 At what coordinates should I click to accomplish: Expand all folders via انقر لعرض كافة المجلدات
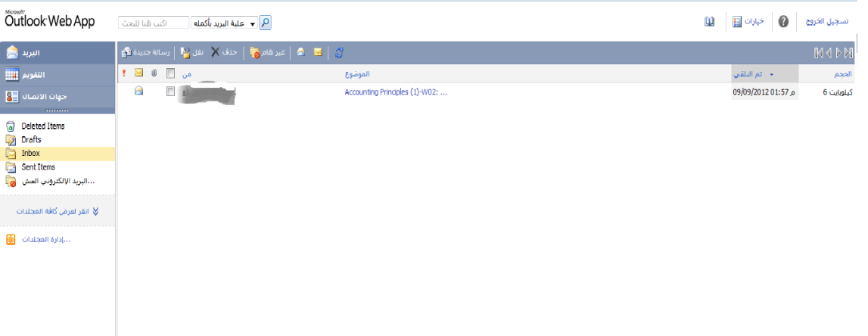tap(58, 211)
